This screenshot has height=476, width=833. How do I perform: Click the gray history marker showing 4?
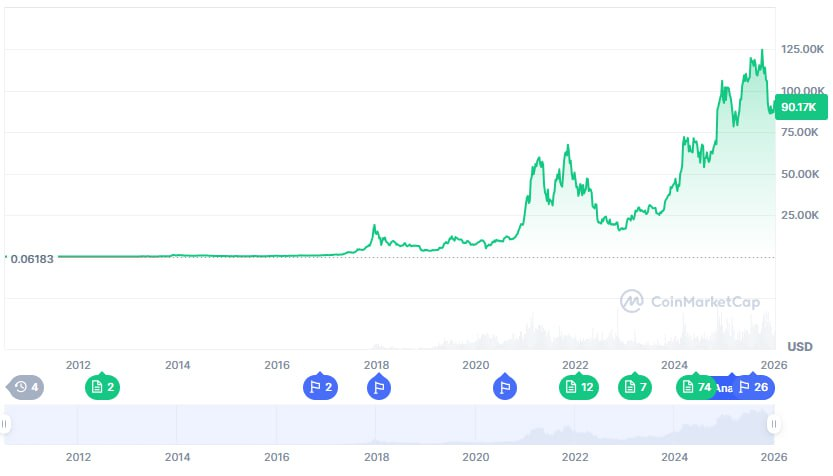tap(25, 387)
